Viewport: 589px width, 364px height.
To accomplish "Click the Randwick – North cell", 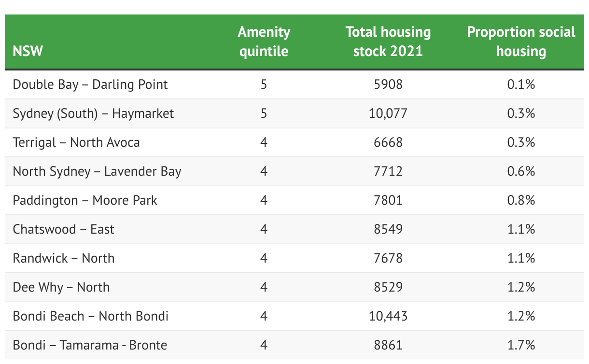I will [64, 258].
